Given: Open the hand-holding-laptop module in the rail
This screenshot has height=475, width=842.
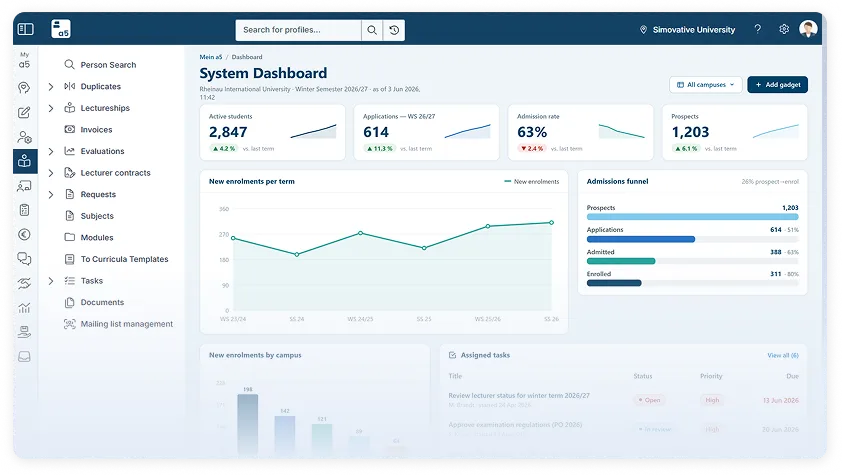Looking at the screenshot, I should pyautogui.click(x=24, y=332).
